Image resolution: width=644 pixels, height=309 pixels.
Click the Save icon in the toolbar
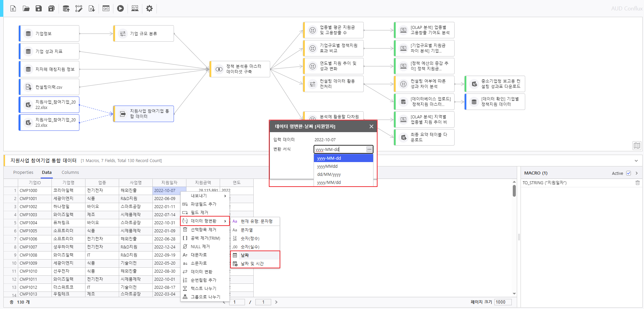click(39, 8)
